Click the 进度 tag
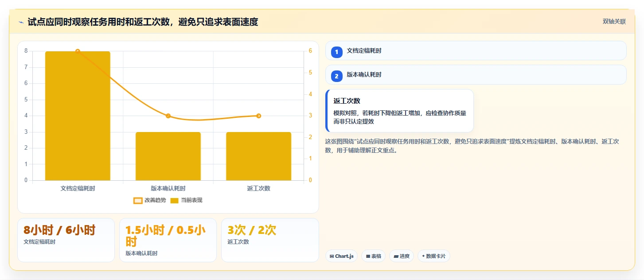 tap(402, 256)
